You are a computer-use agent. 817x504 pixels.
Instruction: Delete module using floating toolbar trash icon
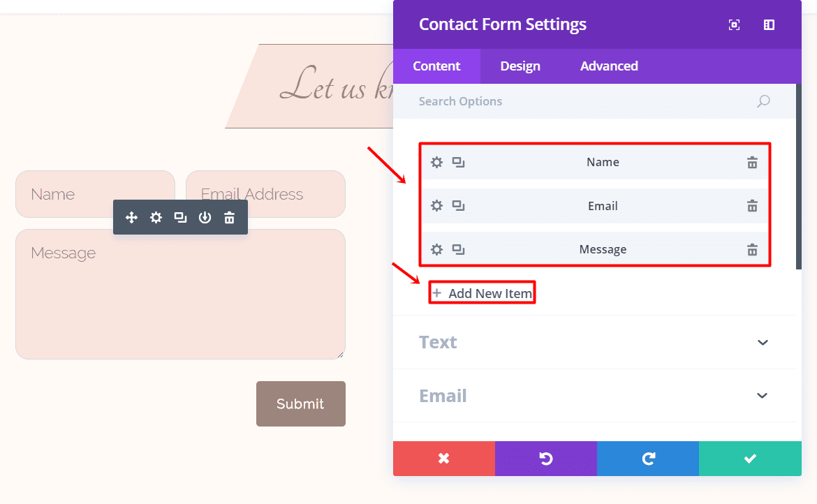pos(229,218)
